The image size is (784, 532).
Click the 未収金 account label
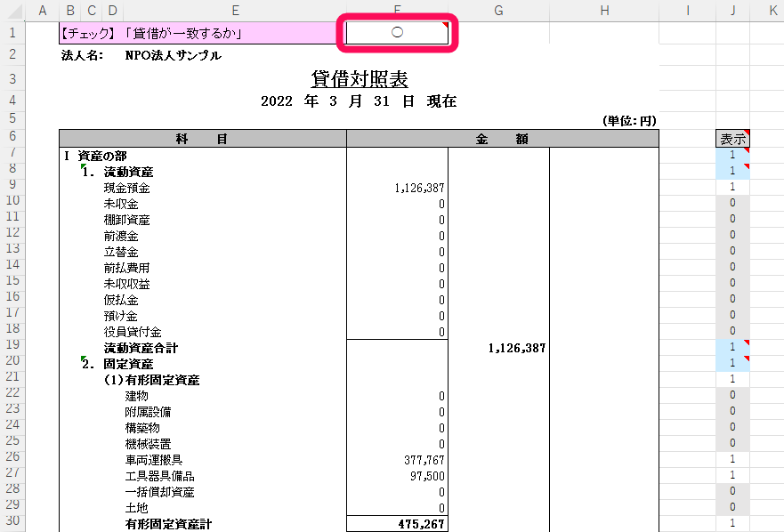pos(121,204)
